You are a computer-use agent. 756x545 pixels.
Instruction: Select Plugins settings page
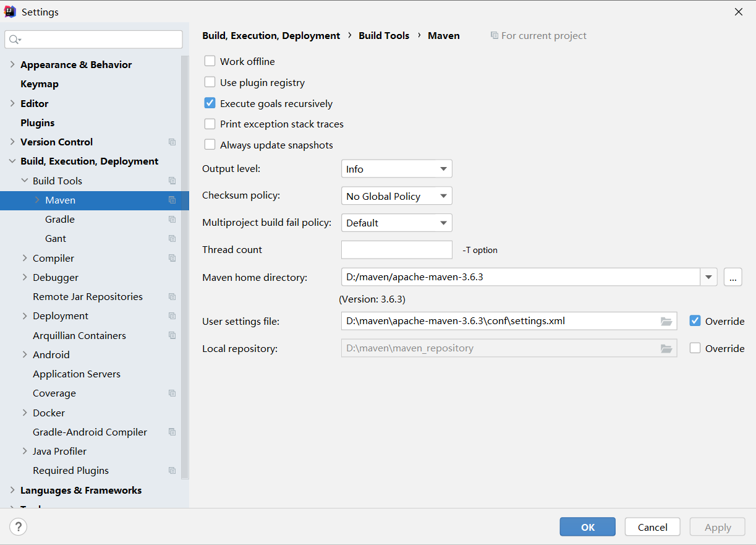coord(38,122)
